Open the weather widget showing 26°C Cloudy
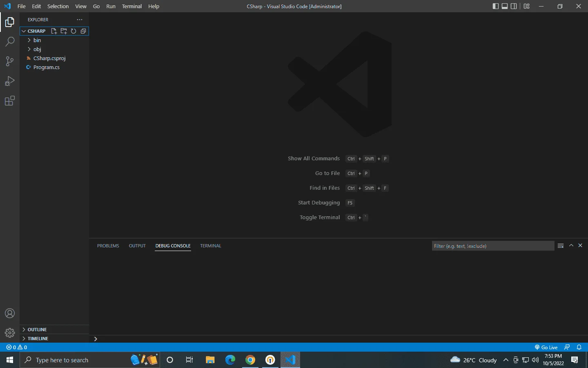Screen dimensions: 588x368 [473, 360]
